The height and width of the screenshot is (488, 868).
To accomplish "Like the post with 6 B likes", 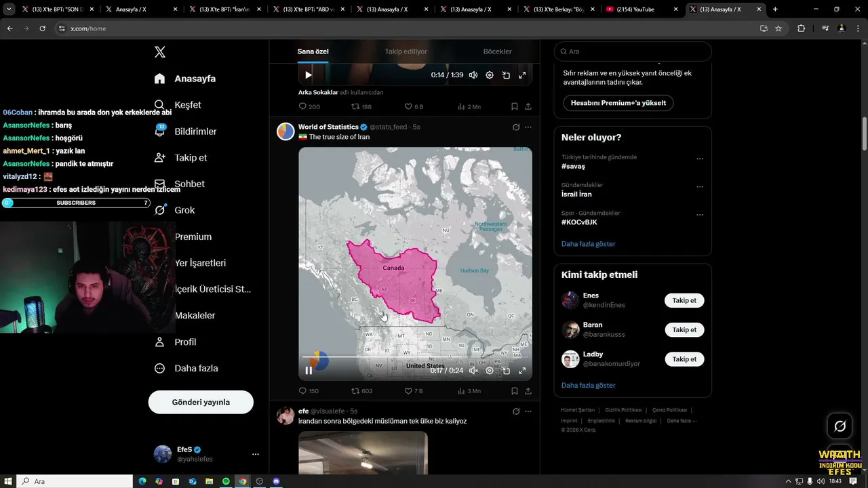I will tap(414, 106).
